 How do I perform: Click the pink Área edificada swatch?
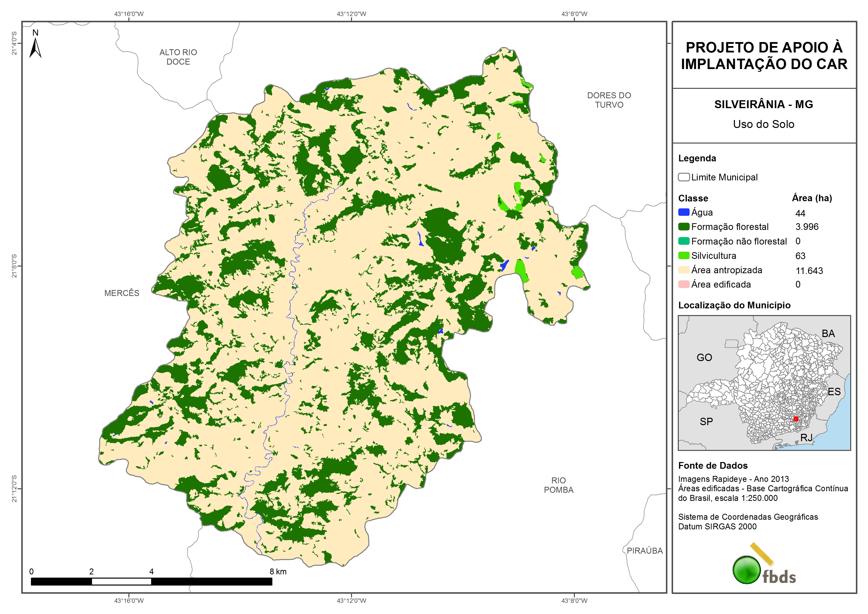tap(683, 284)
